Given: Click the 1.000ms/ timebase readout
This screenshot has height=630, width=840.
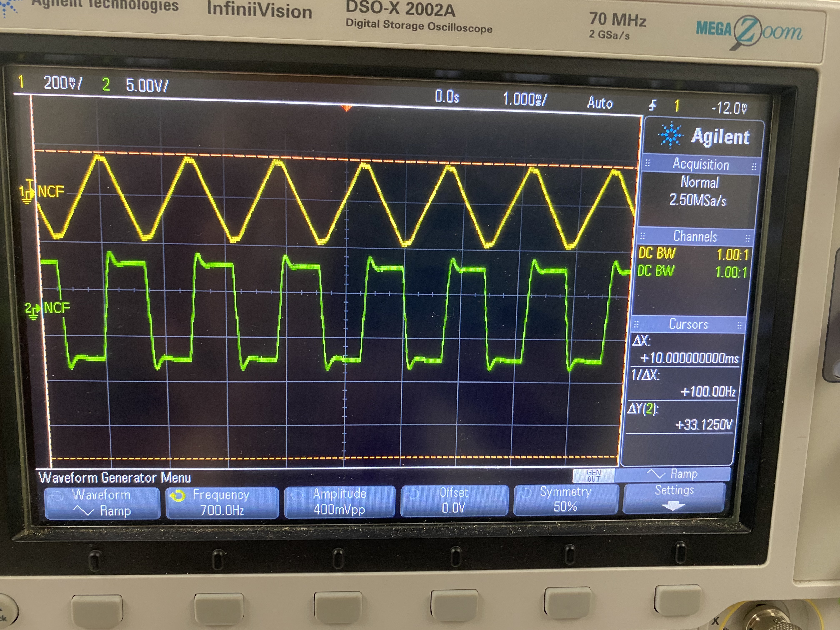Looking at the screenshot, I should [525, 100].
